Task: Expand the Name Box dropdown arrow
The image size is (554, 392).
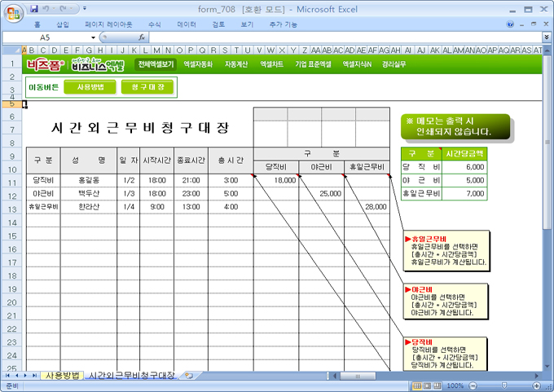Action: [94, 37]
